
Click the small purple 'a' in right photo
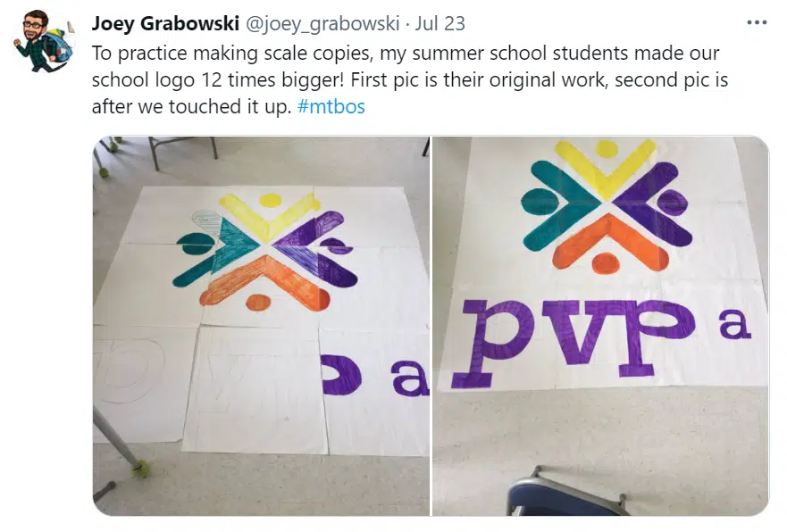(734, 324)
